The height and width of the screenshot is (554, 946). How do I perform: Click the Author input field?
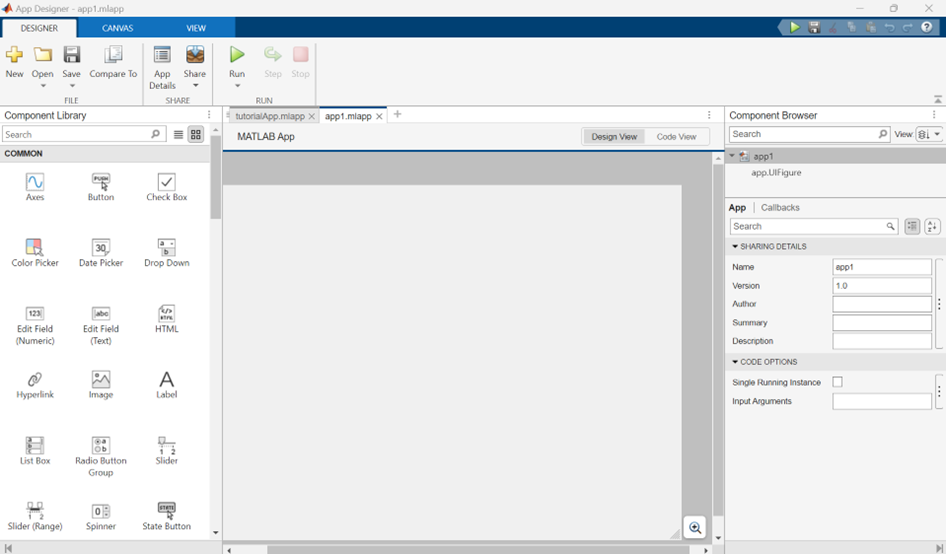pyautogui.click(x=882, y=304)
